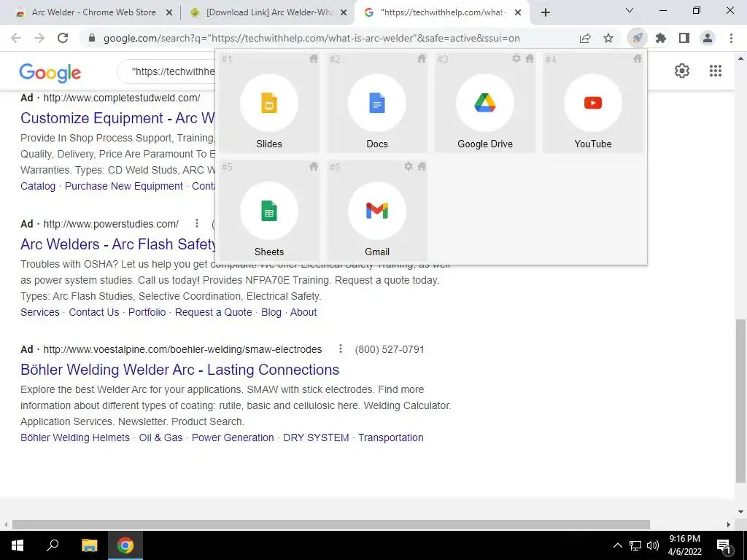Open options for the voestalpine.com ad
The width and height of the screenshot is (747, 560).
click(340, 349)
